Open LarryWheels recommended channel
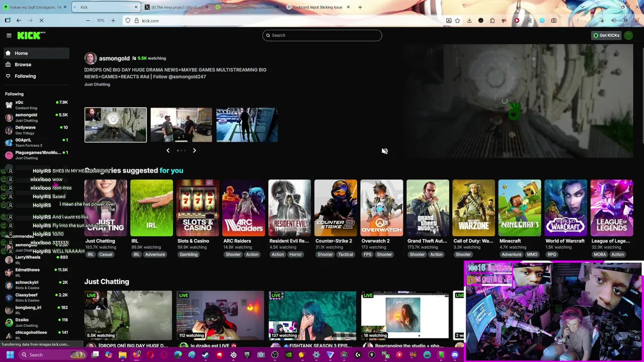Viewport: 644px width, 362px height. (35, 259)
